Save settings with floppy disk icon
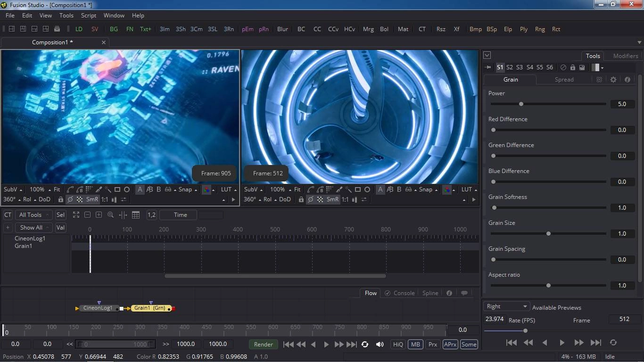The image size is (644, 362). (x=582, y=67)
